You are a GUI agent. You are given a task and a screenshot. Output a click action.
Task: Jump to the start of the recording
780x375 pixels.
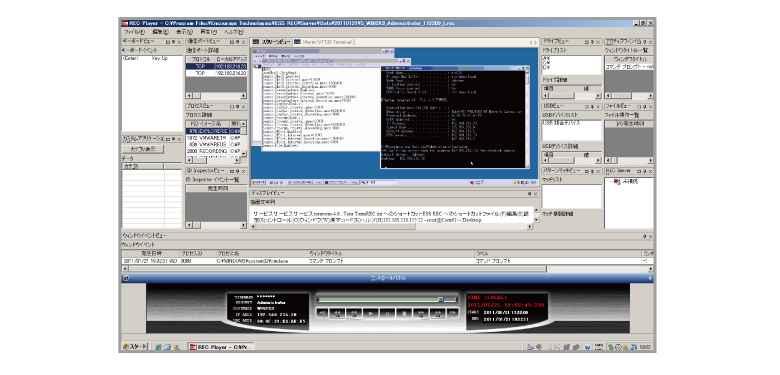[x=322, y=313]
